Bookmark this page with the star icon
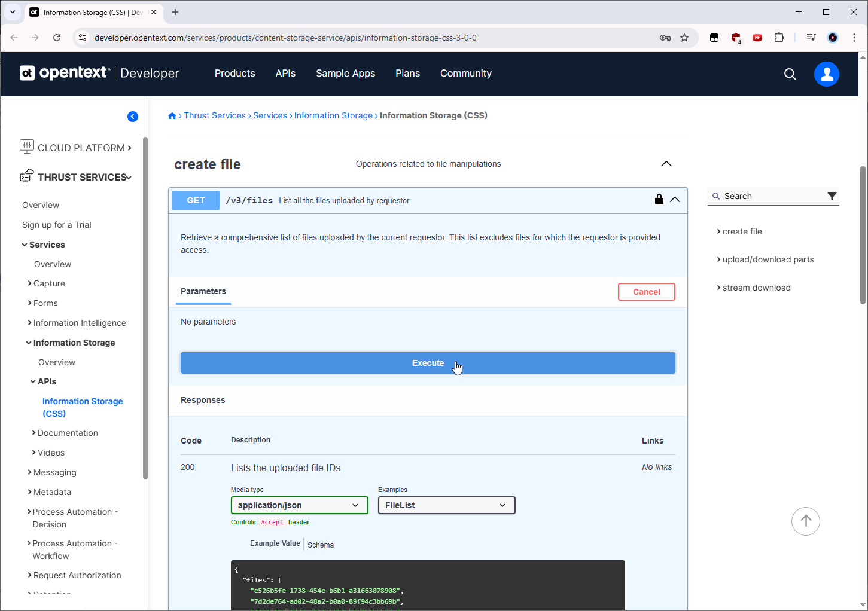 684,38
